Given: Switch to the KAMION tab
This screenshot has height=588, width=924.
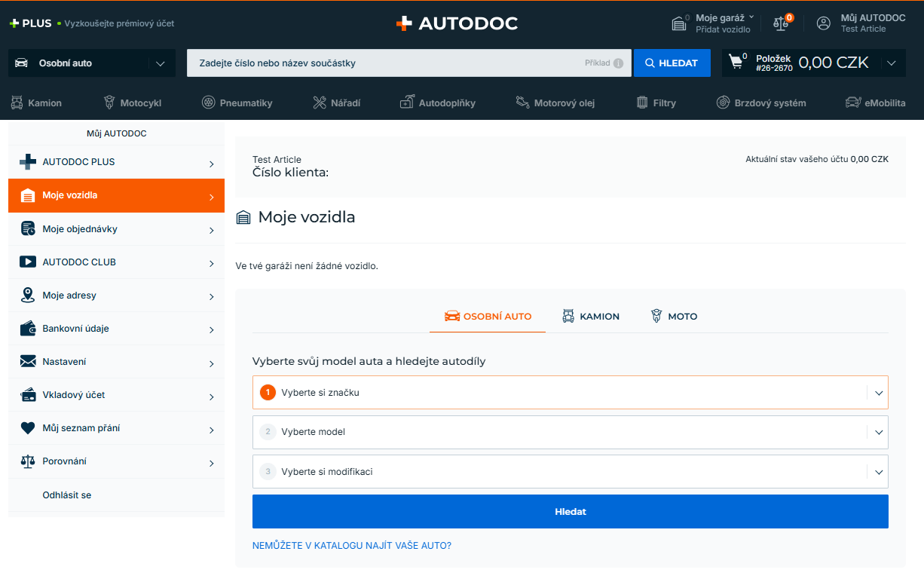Looking at the screenshot, I should point(591,317).
